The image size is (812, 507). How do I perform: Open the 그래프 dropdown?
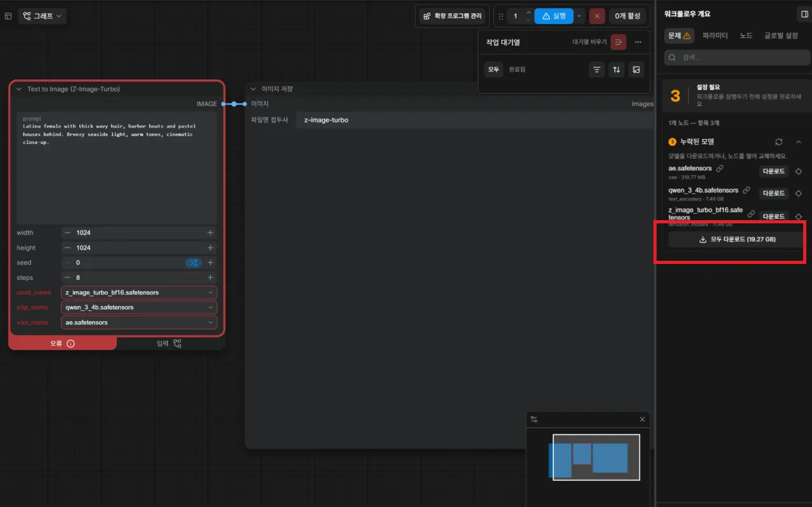pos(43,16)
